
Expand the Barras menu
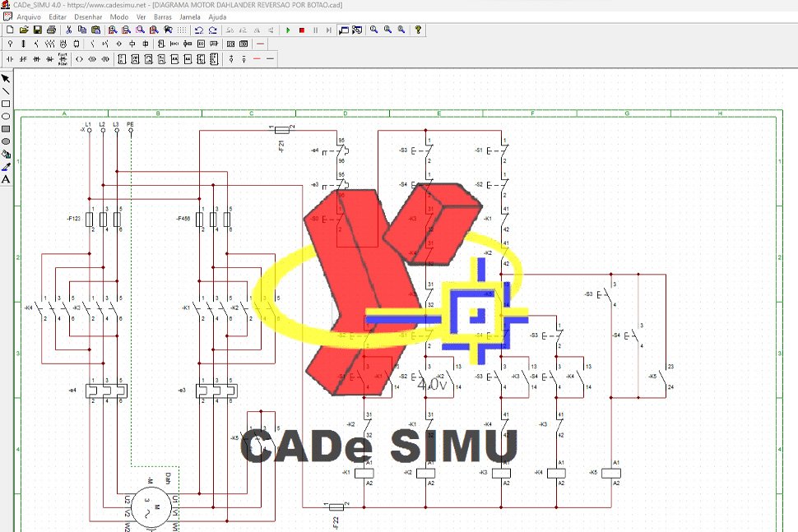162,16
